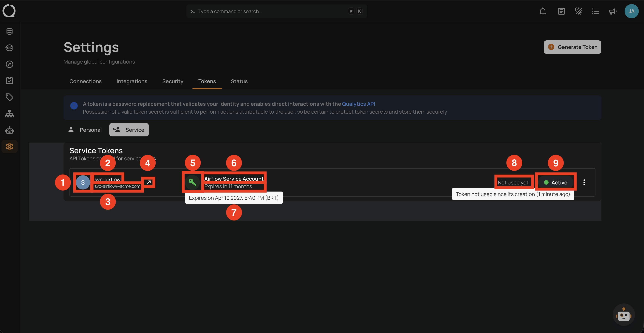
Task: Click the svc-airflow service user name
Action: 108,179
